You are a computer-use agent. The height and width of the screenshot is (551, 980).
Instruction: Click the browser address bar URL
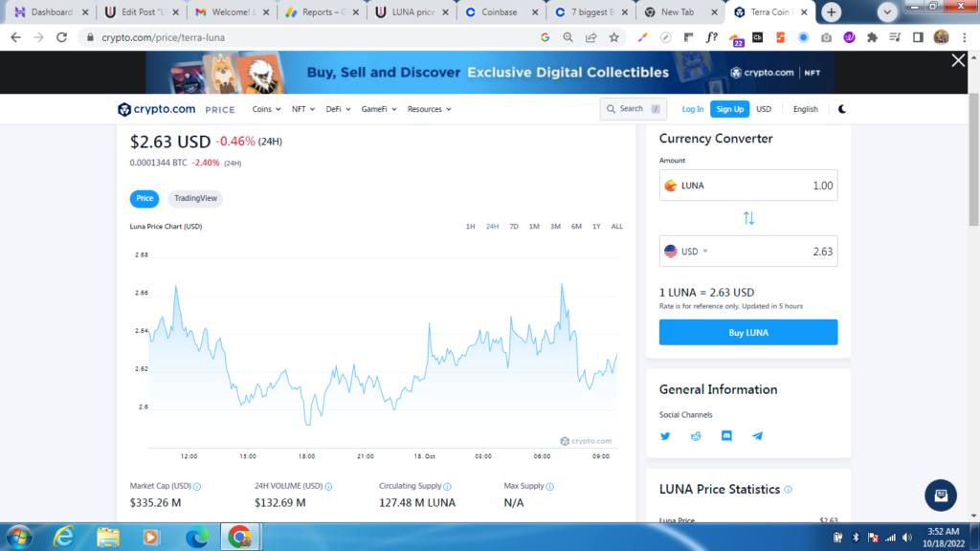[x=164, y=37]
